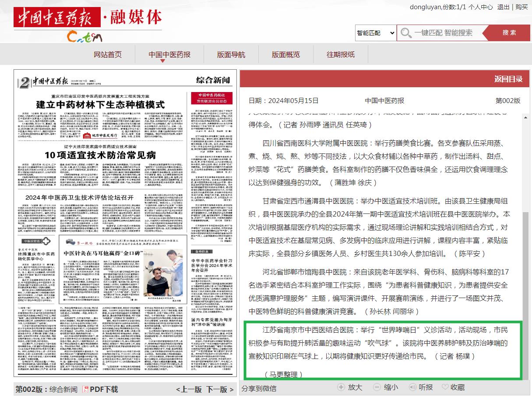This screenshot has height=398, width=532.
Task: Click the zoom-out minus icon
Action: (x=377, y=387)
